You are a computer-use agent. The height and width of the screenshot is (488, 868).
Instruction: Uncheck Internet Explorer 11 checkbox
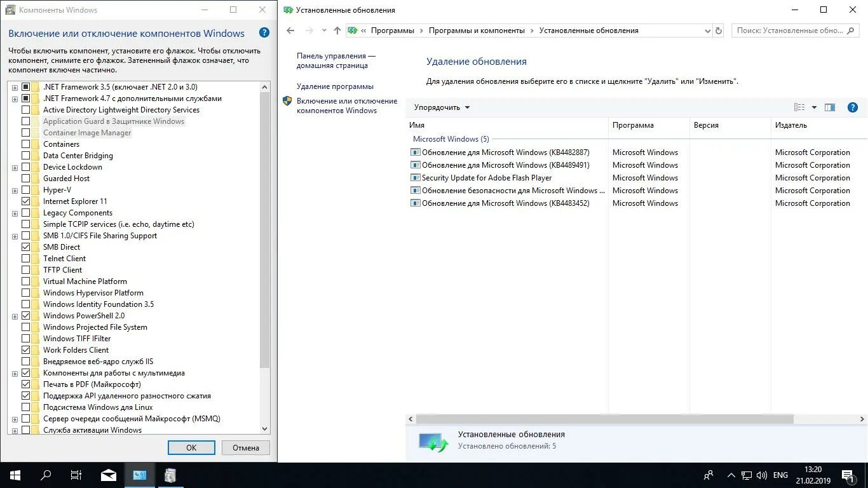(x=25, y=201)
